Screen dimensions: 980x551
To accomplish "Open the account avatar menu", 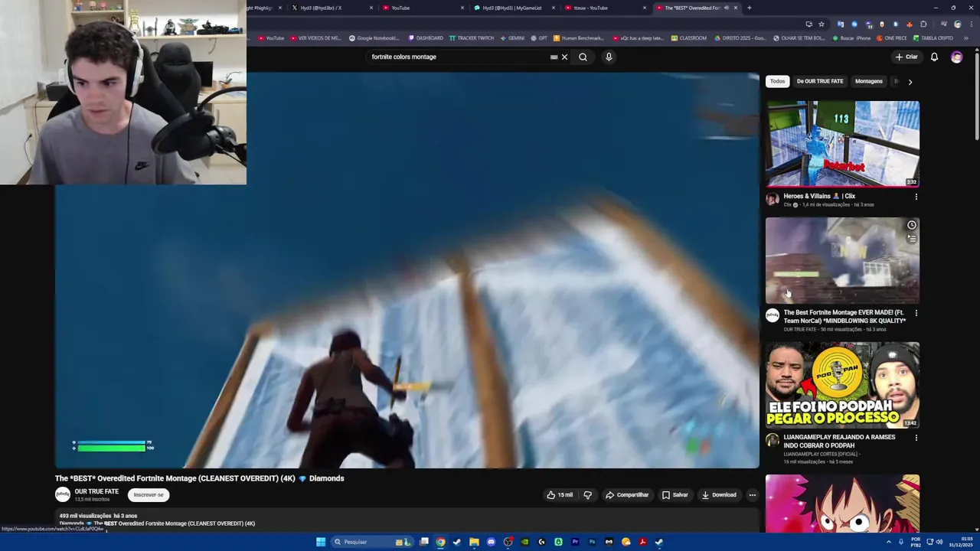I will click(x=956, y=57).
